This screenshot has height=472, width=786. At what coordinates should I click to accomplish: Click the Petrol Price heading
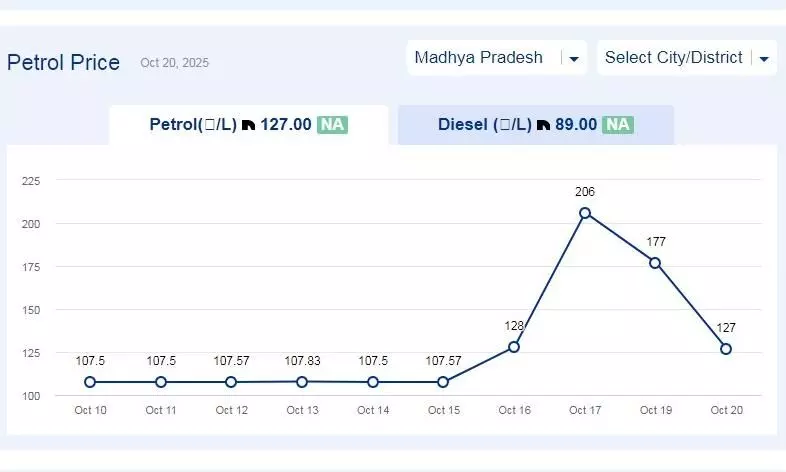[x=63, y=63]
